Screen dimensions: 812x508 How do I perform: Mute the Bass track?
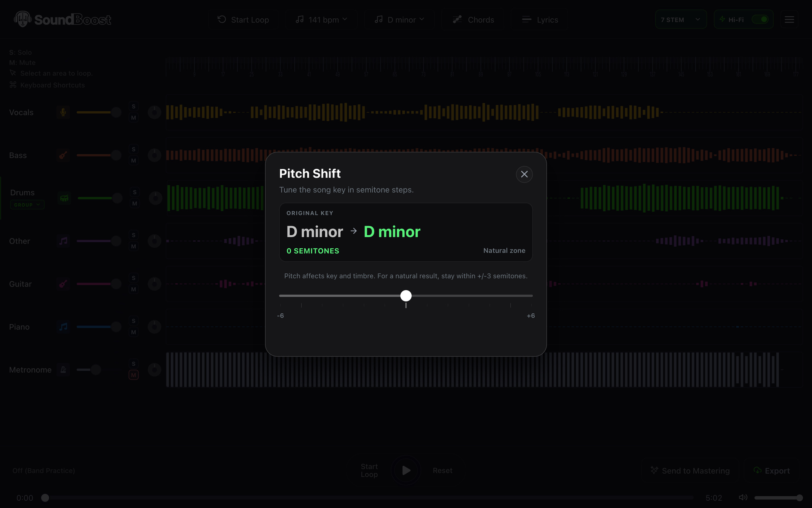pyautogui.click(x=134, y=161)
